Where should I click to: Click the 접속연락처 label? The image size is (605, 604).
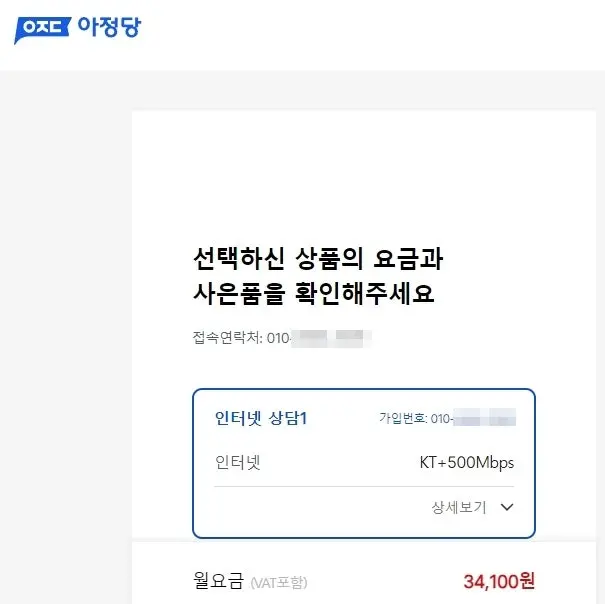[227, 338]
